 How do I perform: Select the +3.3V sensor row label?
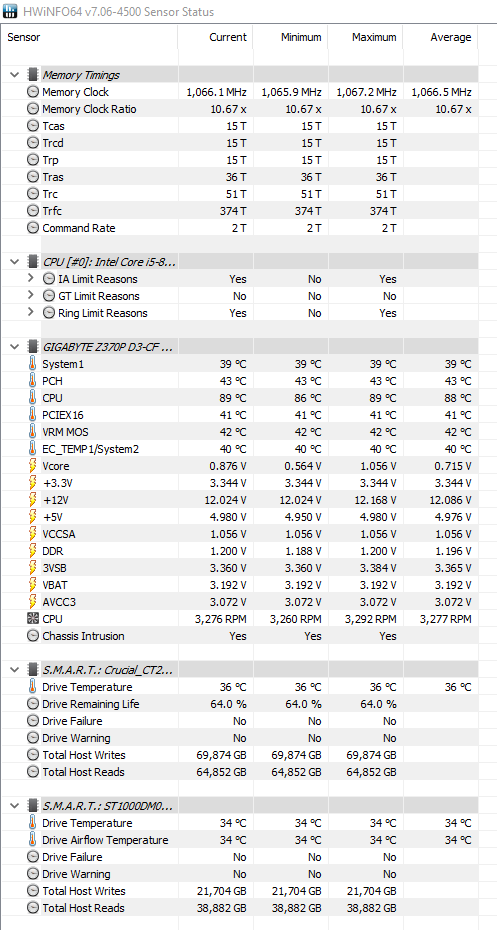click(58, 483)
